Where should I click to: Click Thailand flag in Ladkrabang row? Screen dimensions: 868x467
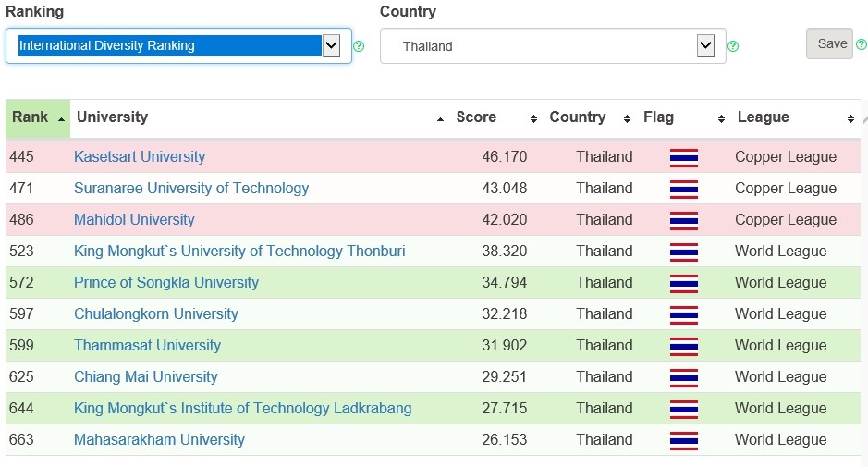point(684,410)
